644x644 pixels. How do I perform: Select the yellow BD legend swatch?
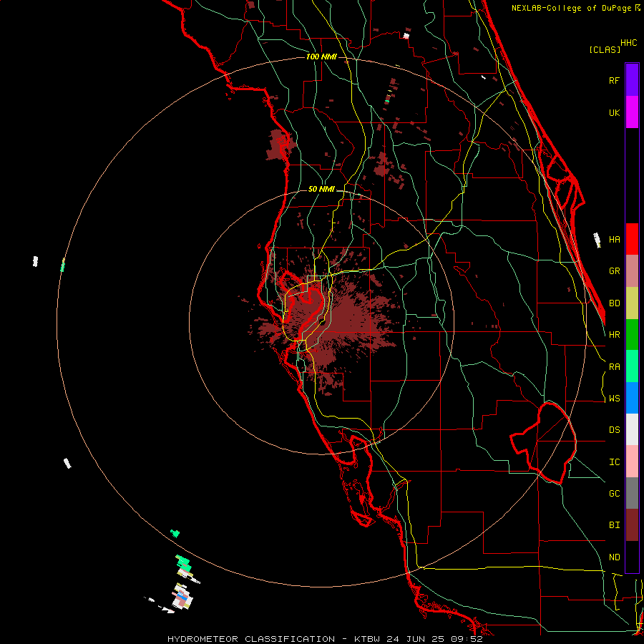(632, 303)
